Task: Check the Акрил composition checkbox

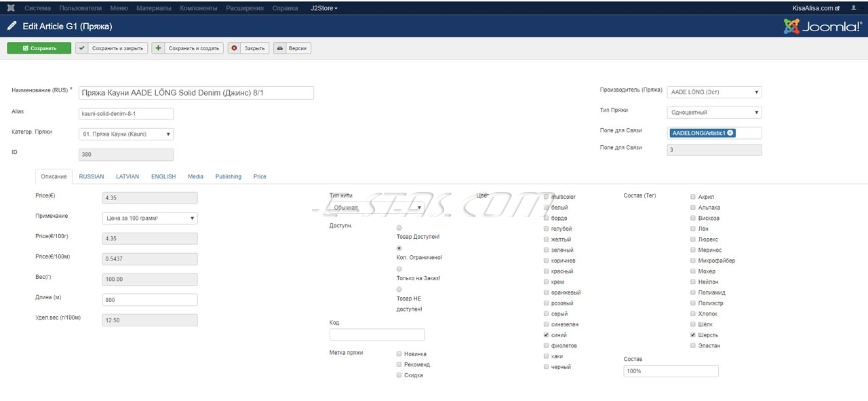Action: coord(693,197)
